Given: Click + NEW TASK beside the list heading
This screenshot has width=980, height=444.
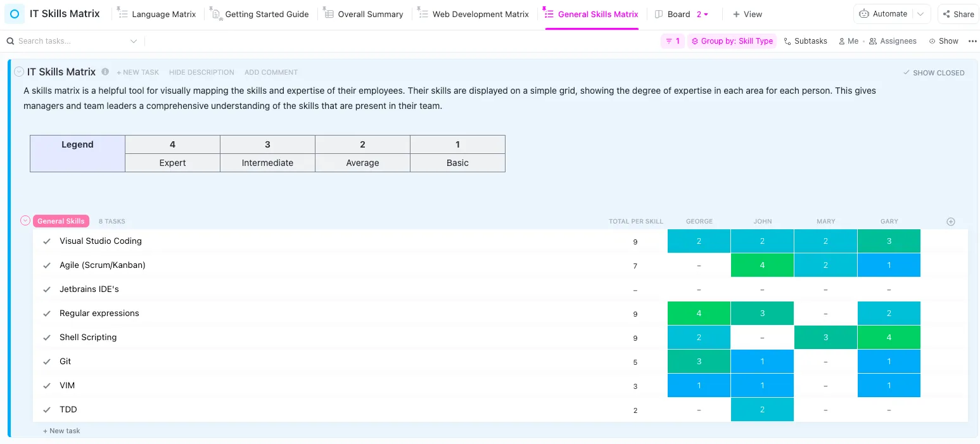Looking at the screenshot, I should click(137, 72).
